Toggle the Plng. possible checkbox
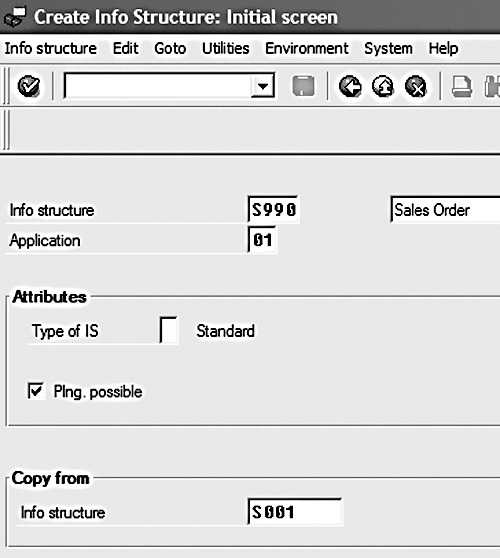500x558 pixels. (x=36, y=391)
